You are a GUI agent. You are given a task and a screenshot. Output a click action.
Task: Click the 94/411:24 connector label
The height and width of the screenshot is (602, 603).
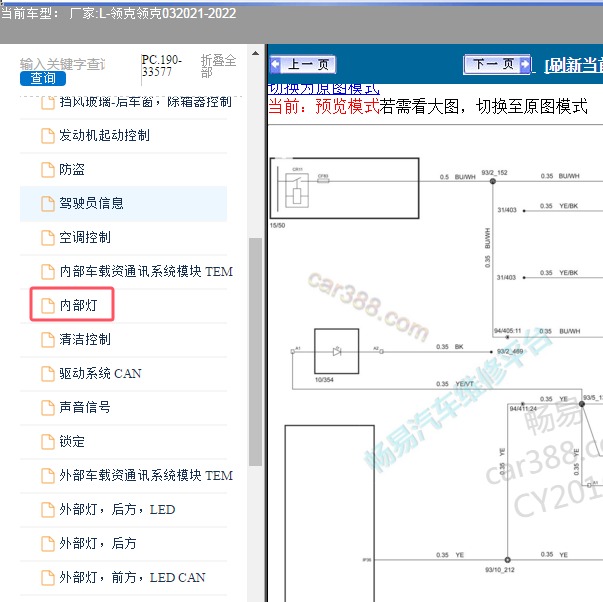tap(523, 409)
